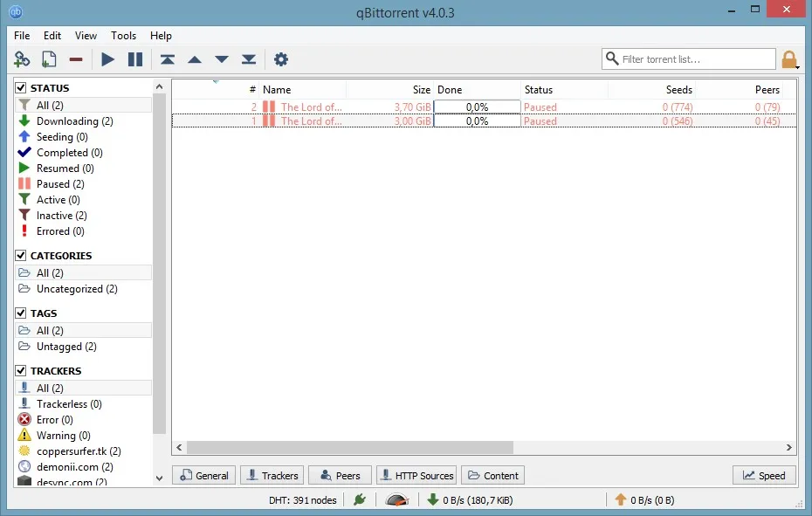Image resolution: width=812 pixels, height=516 pixels.
Task: Move torrent to bottom of queue icon
Action: pyautogui.click(x=249, y=59)
